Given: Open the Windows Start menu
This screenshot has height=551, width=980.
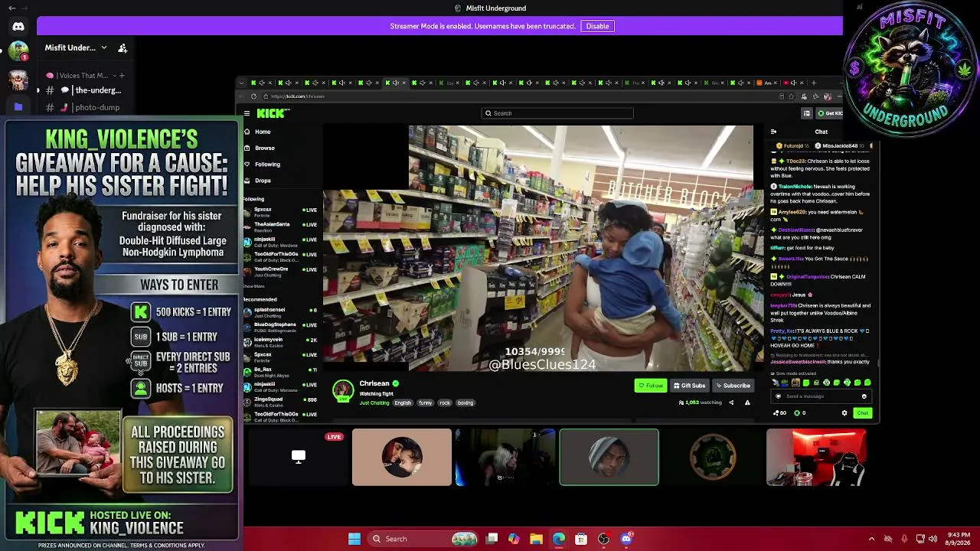Looking at the screenshot, I should 354,539.
